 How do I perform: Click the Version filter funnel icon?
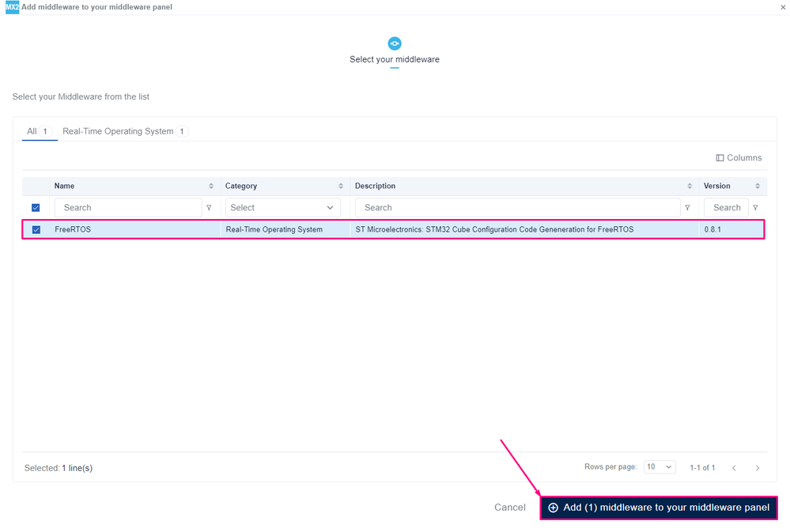pyautogui.click(x=755, y=208)
